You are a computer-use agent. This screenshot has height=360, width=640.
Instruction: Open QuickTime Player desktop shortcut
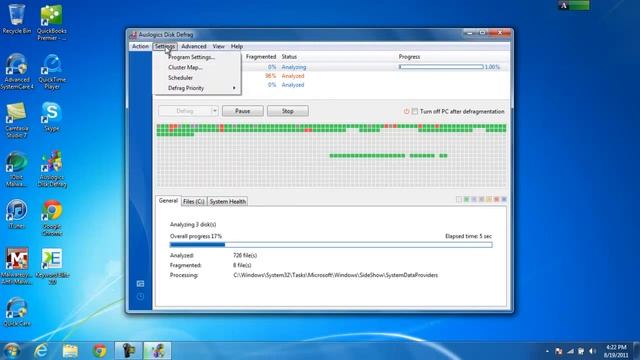click(52, 71)
